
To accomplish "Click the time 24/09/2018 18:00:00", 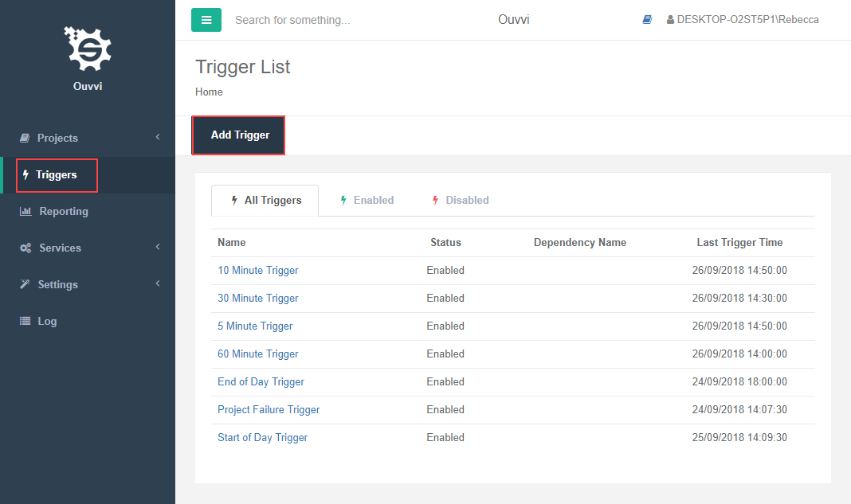I will click(x=739, y=382).
